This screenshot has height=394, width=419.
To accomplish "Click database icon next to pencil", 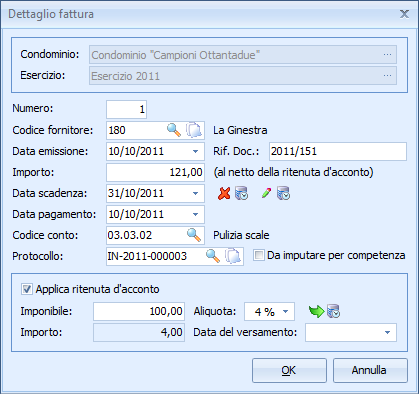I will pos(284,193).
